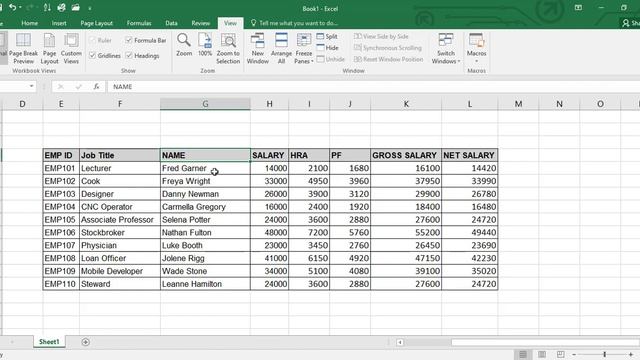Viewport: 640px width, 360px height.
Task: Select the Freya Wright name cell
Action: [x=205, y=181]
